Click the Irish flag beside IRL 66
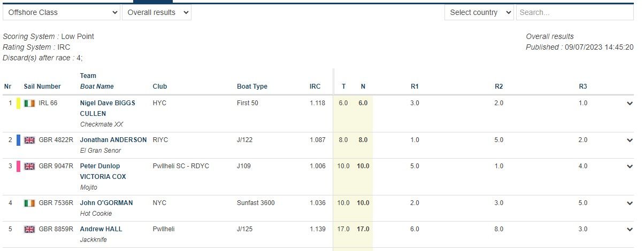The height and width of the screenshot is (251, 644). click(x=29, y=103)
